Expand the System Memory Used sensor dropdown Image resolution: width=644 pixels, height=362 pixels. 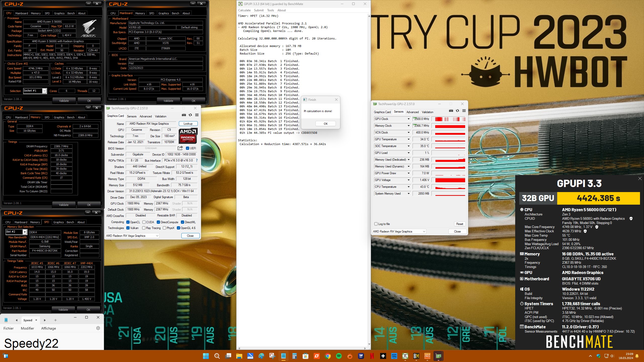(x=409, y=194)
